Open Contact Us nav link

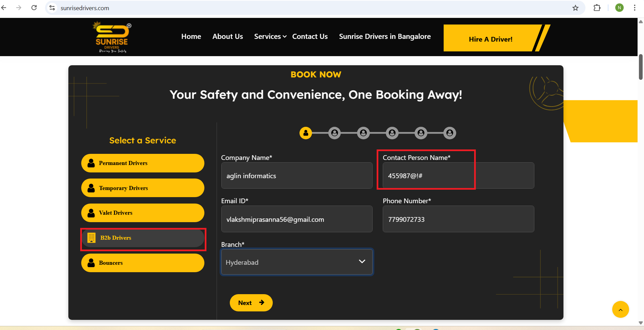[x=310, y=37]
